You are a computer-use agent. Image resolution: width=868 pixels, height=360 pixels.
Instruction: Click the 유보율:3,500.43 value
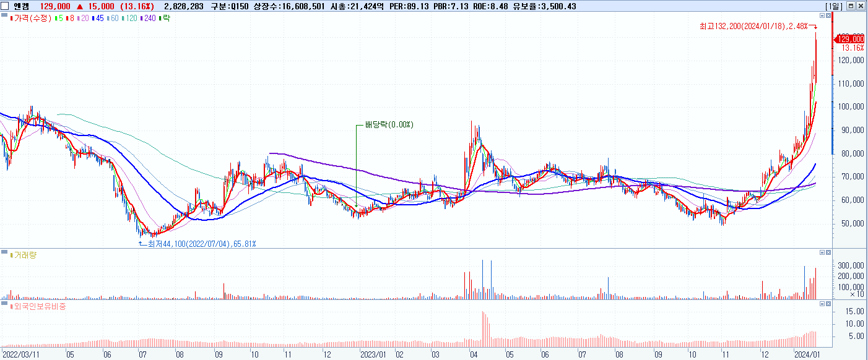(544, 6)
